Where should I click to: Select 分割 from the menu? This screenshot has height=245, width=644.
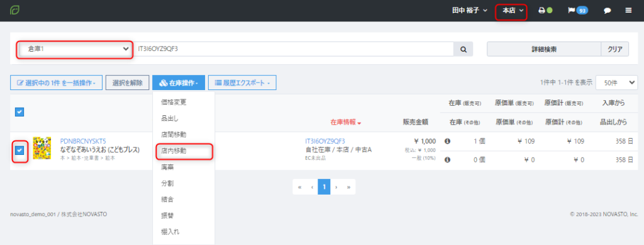pos(167,183)
